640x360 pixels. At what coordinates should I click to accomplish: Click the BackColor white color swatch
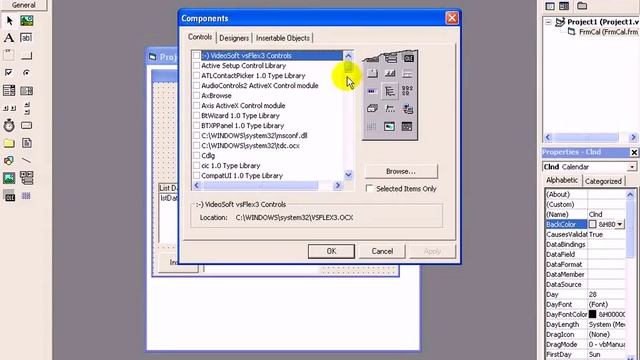[593, 224]
